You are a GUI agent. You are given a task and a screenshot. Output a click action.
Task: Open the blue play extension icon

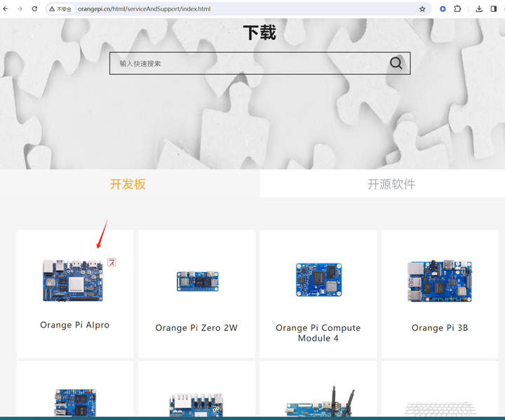[x=443, y=9]
